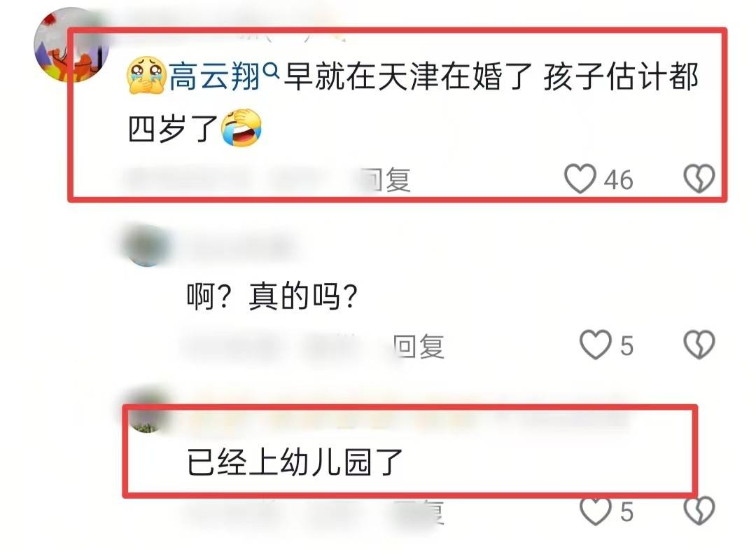Like the comment with 46 likes
Screen dimensions: 756x552
(x=580, y=179)
